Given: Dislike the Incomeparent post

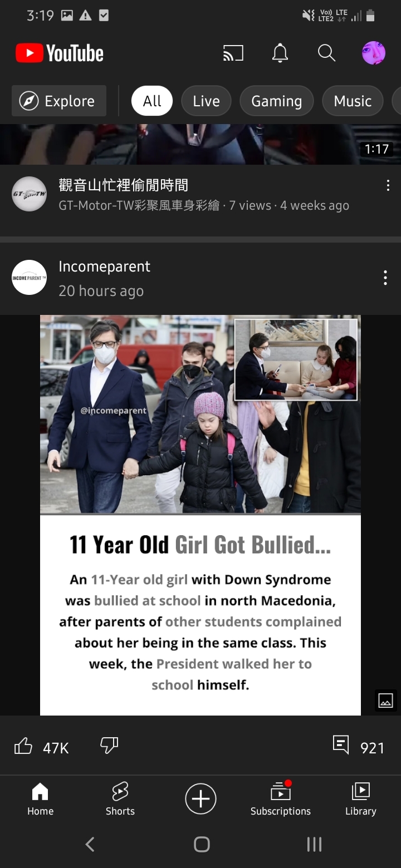Looking at the screenshot, I should click(109, 746).
